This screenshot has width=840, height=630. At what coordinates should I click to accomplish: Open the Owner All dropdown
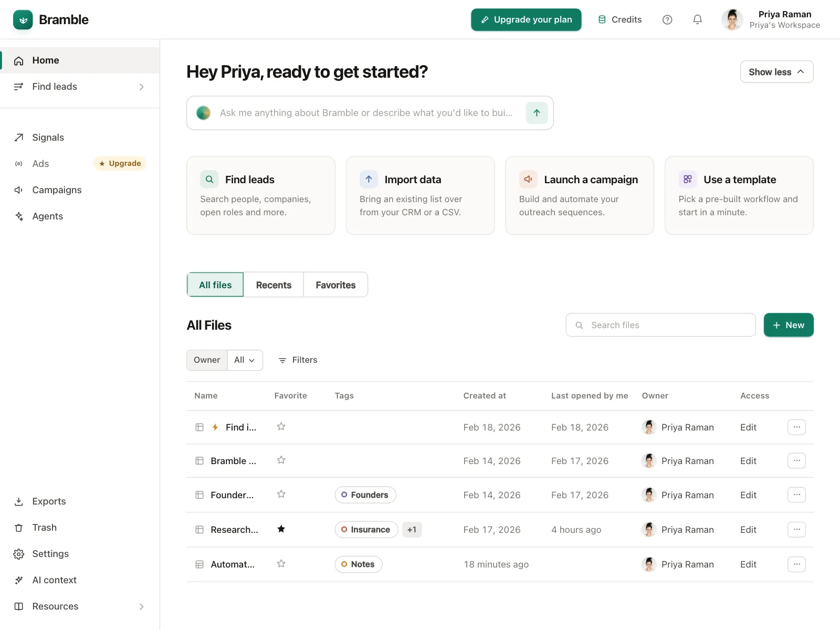point(245,360)
